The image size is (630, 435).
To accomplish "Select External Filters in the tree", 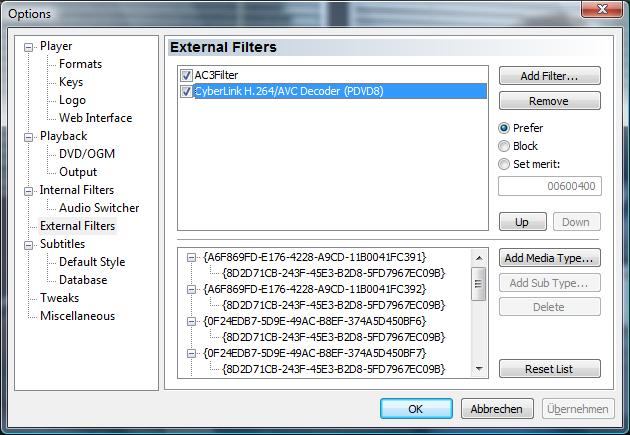I will point(78,226).
